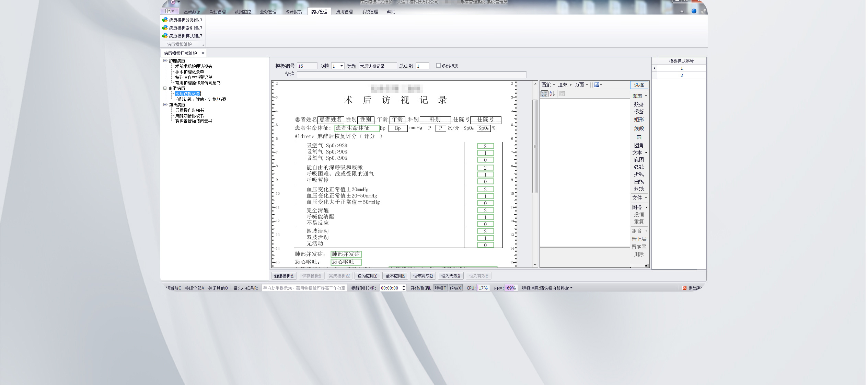Open the application menu button left of 基础数据

pyautogui.click(x=170, y=11)
